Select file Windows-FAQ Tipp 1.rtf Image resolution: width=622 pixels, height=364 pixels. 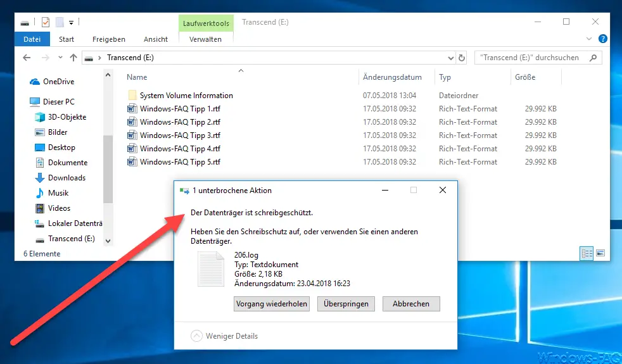(x=180, y=109)
